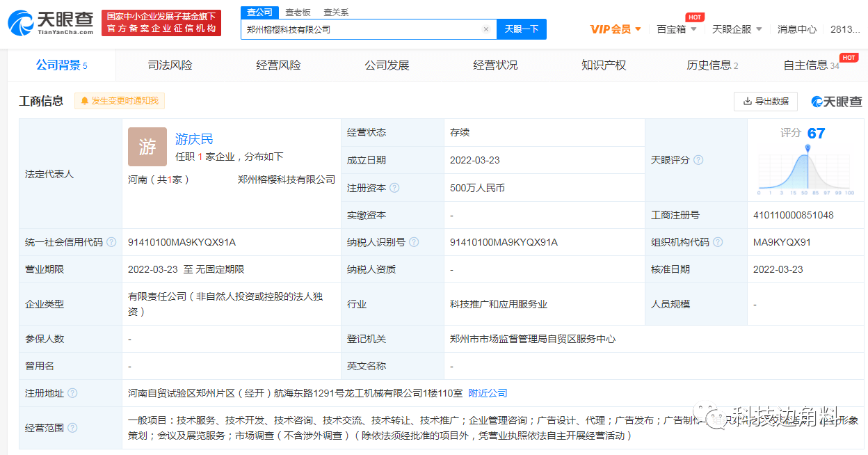Click the 统一社会信用代码 value 91410100MA9KYQX91A

182,242
